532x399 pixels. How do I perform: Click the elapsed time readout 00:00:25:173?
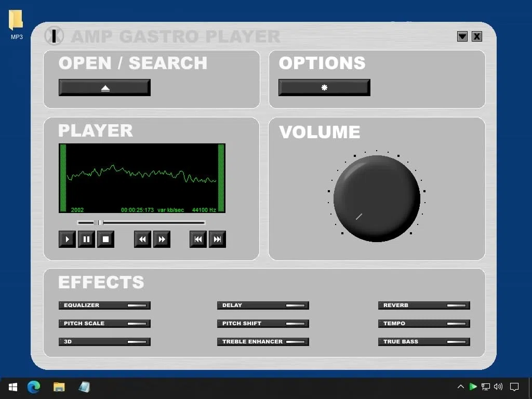[x=137, y=210]
